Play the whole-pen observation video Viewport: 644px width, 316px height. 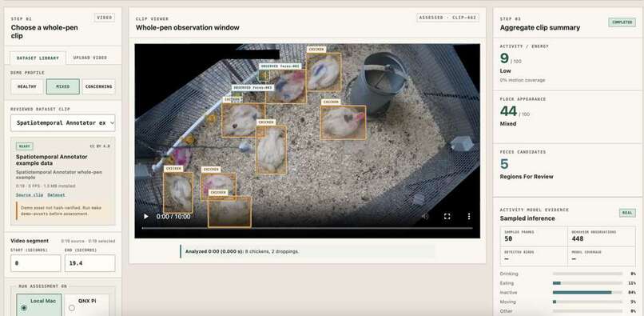(x=145, y=217)
